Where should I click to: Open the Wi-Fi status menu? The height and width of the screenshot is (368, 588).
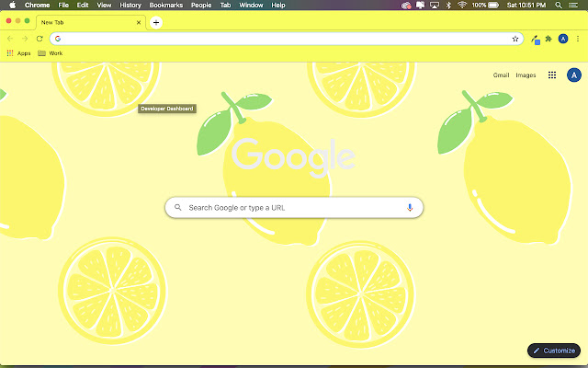coord(462,5)
